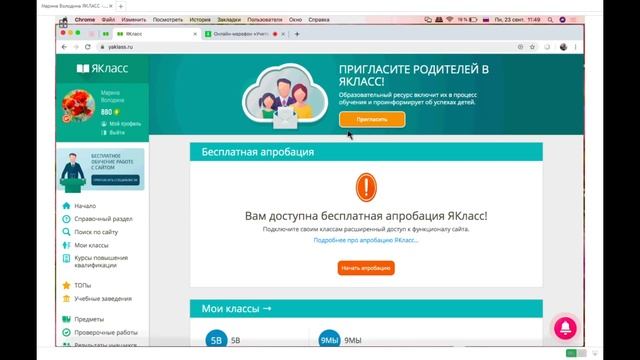Click the Пригласить button on the banner
Viewport: 640px width, 360px height.
(372, 120)
